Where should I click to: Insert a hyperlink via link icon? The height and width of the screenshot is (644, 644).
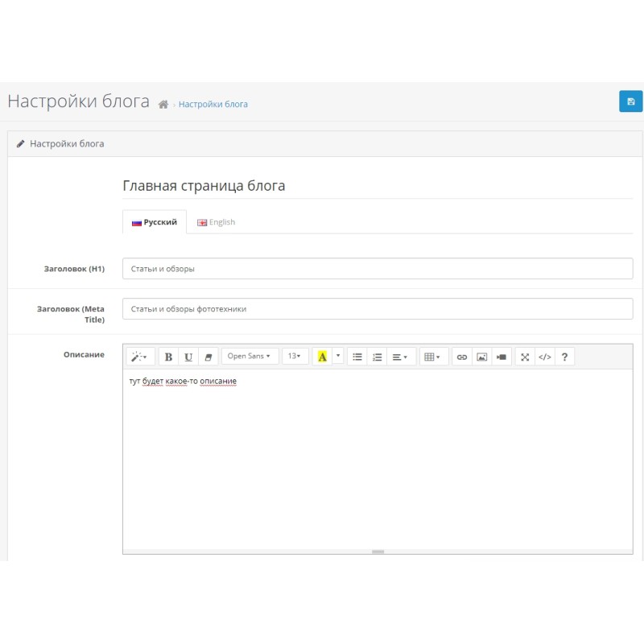(462, 357)
